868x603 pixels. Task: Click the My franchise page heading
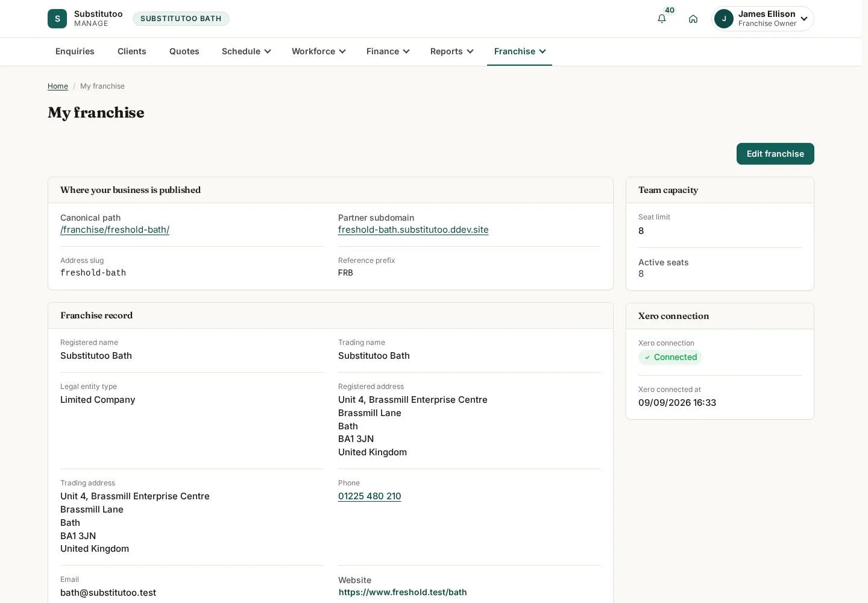(x=96, y=113)
